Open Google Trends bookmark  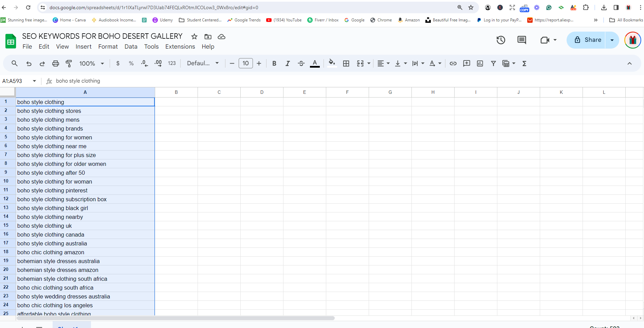pyautogui.click(x=244, y=20)
